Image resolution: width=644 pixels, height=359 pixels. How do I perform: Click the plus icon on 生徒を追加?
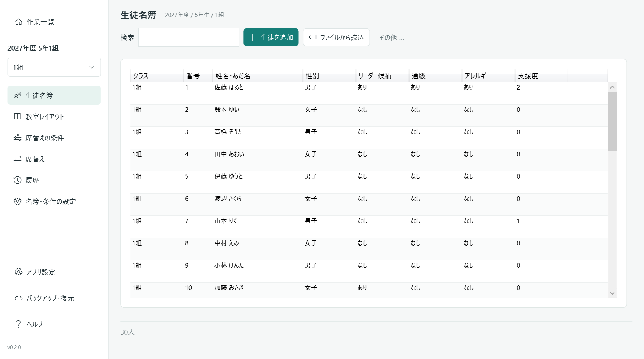point(252,37)
